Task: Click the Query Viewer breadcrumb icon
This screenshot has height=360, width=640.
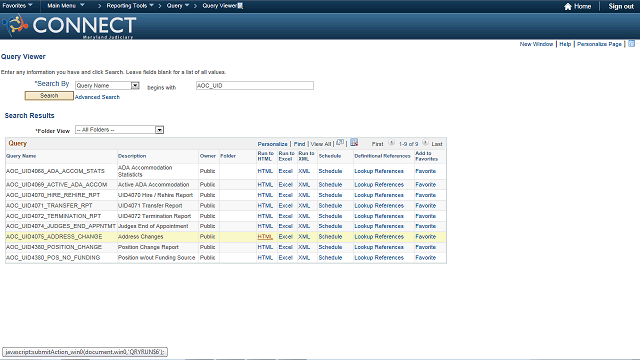Action: [240, 6]
